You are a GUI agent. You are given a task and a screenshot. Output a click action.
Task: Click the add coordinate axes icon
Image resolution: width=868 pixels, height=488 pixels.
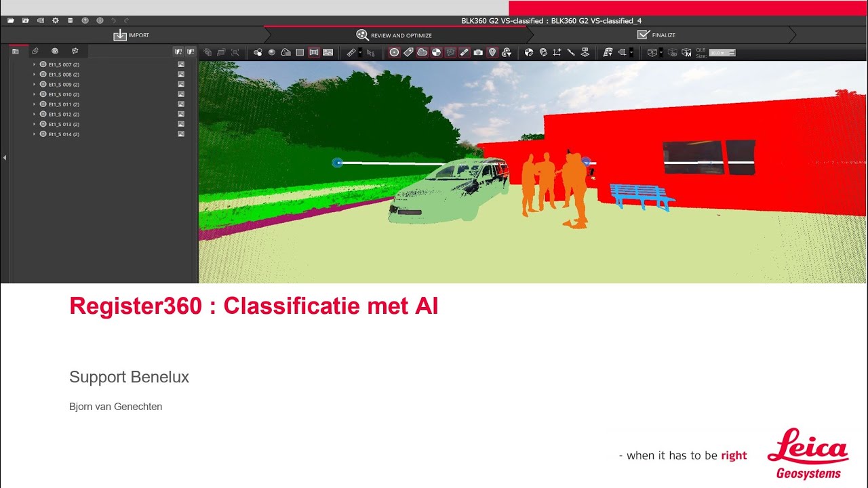tap(557, 52)
